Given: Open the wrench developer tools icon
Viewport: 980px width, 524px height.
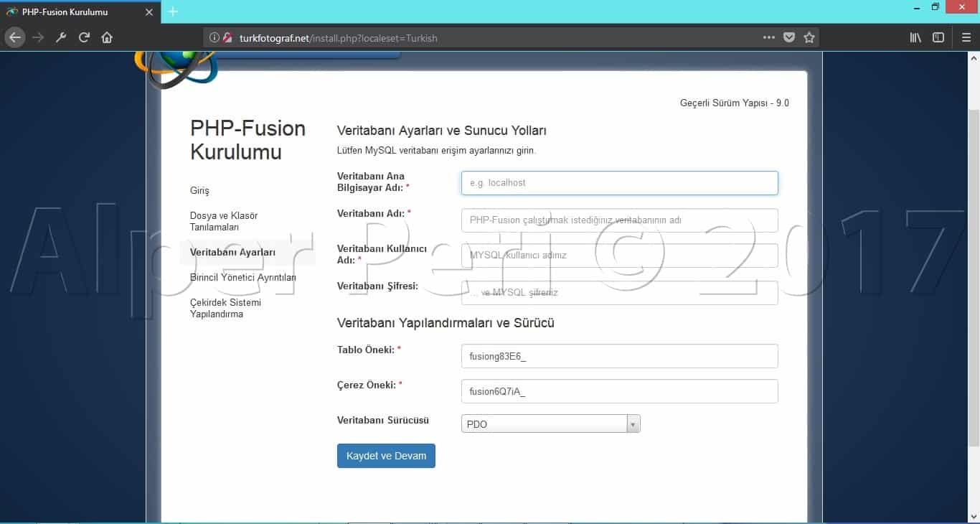Looking at the screenshot, I should point(61,37).
